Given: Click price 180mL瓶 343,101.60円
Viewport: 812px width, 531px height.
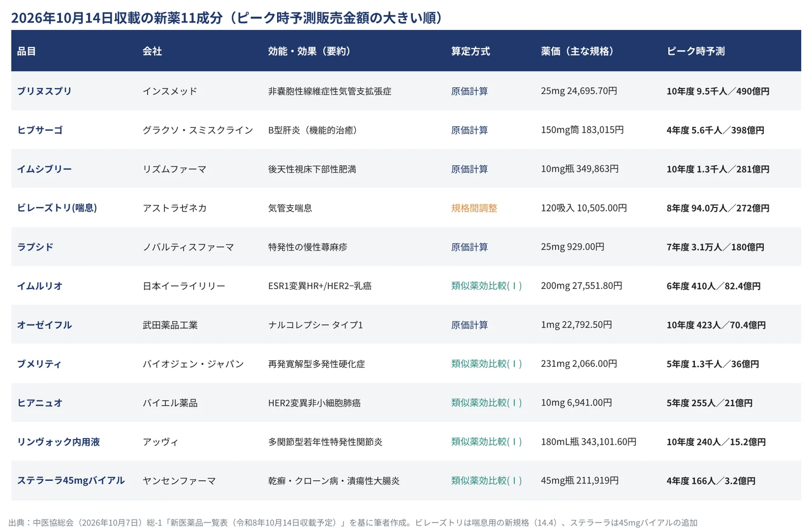Looking at the screenshot, I should tap(588, 442).
